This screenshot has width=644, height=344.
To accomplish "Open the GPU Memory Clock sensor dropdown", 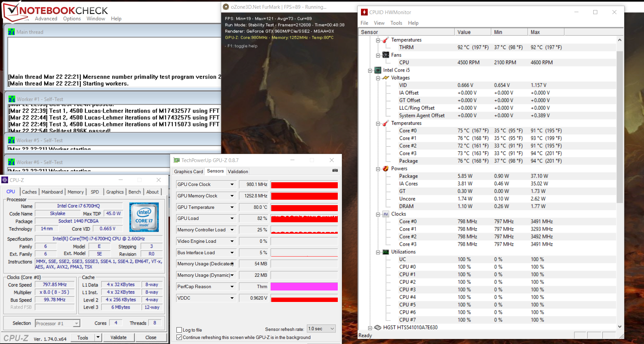I will [232, 196].
